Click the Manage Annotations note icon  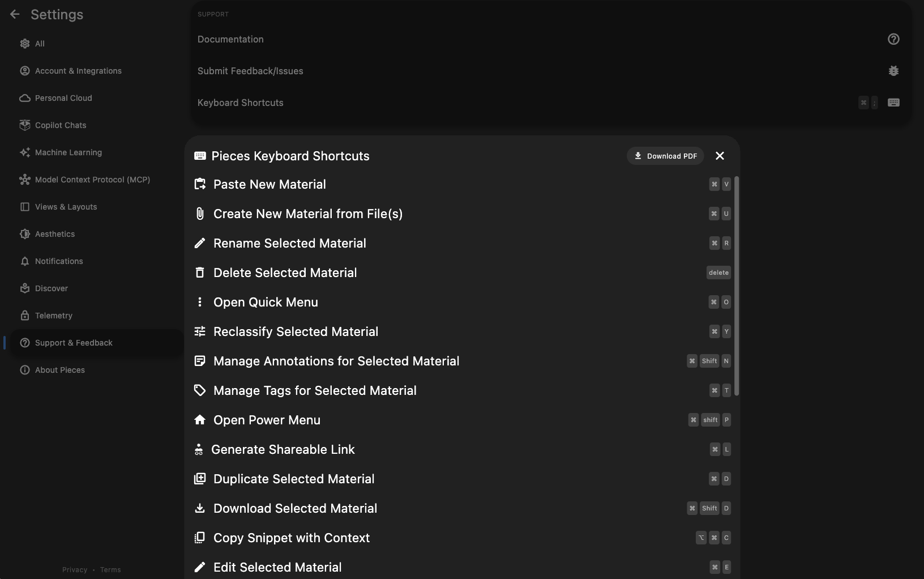coord(200,361)
